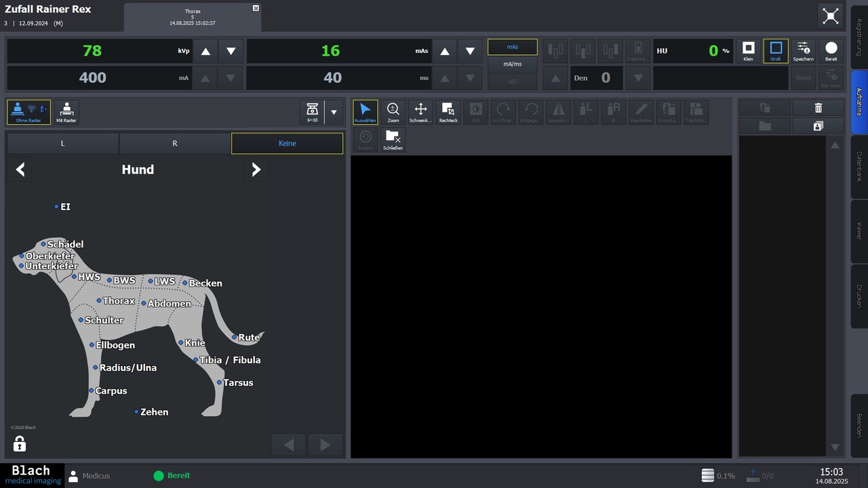Click the Speichern settings icon

coord(803,51)
